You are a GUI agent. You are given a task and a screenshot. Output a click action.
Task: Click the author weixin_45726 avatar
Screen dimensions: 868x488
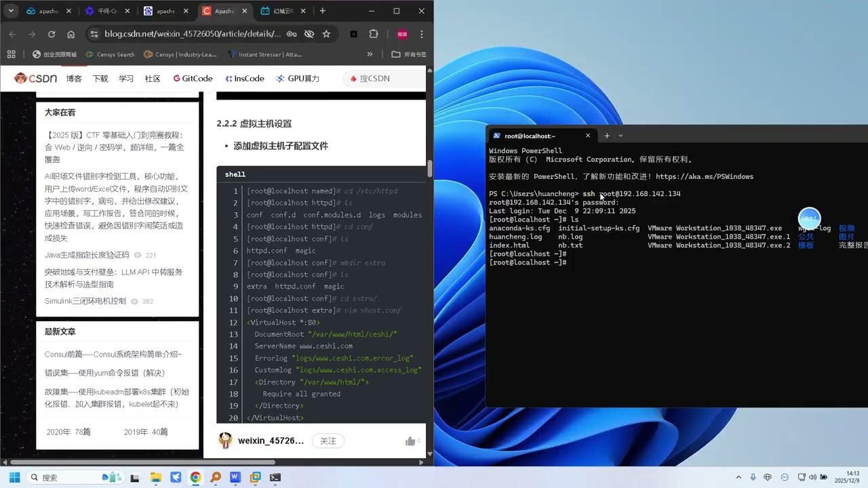pyautogui.click(x=225, y=441)
